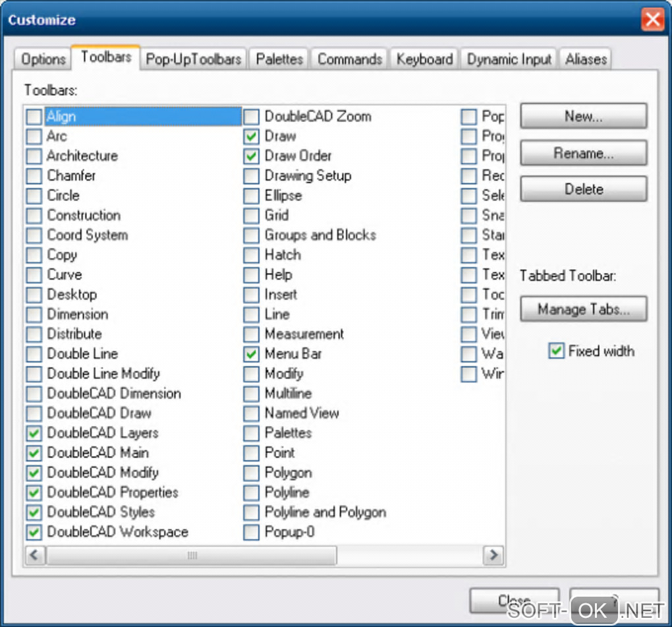The height and width of the screenshot is (627, 672).
Task: Click the horizontal scrollbar thumb
Action: [192, 555]
